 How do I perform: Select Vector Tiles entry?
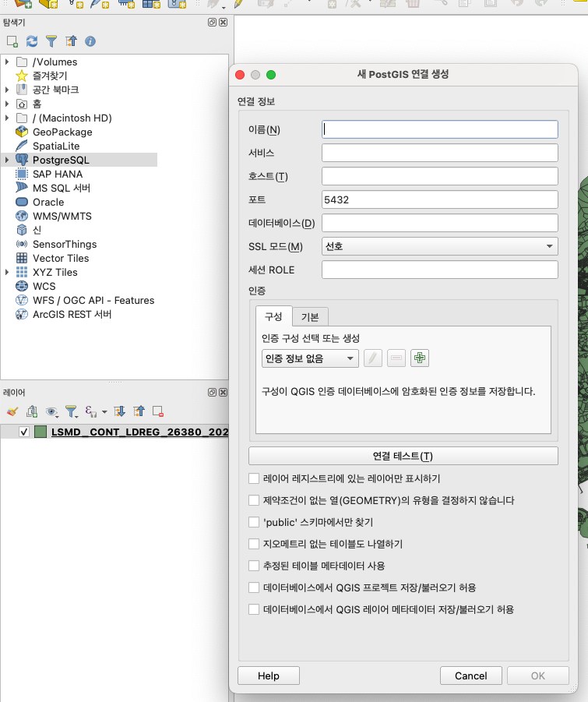61,259
